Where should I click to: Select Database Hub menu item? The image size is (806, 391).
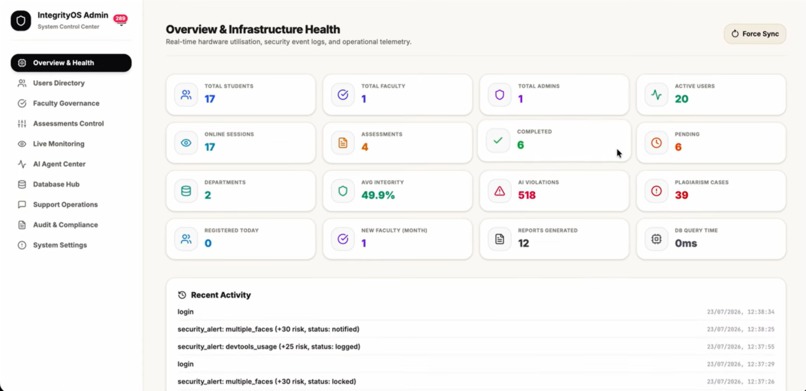click(x=71, y=184)
